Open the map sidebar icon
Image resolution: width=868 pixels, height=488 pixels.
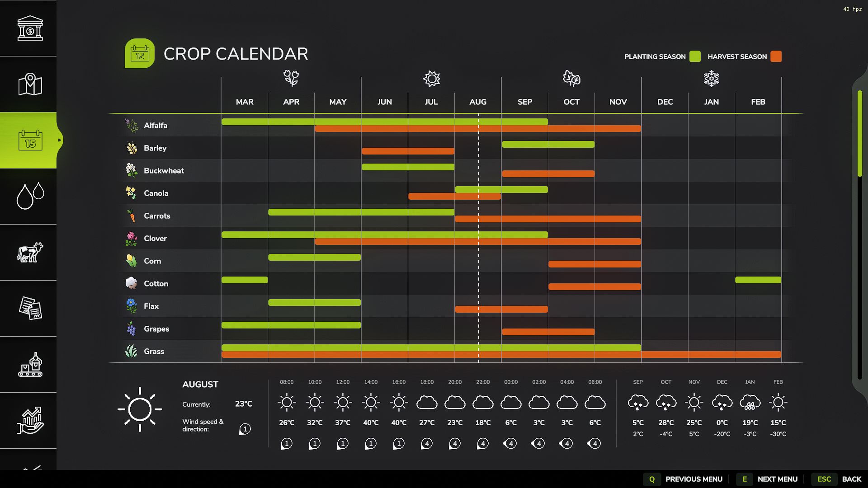30,84
